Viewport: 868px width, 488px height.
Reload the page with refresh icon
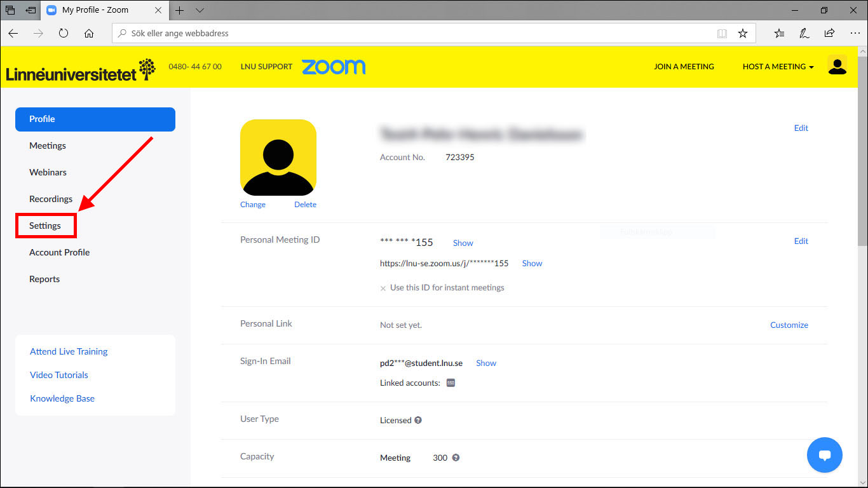64,33
